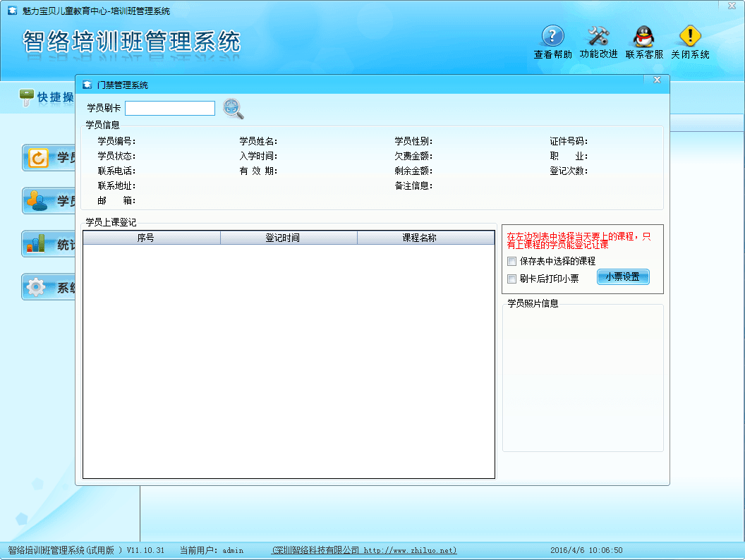745x560 pixels.
Task: Click the 联系客服 QQ penguin icon
Action: [644, 37]
